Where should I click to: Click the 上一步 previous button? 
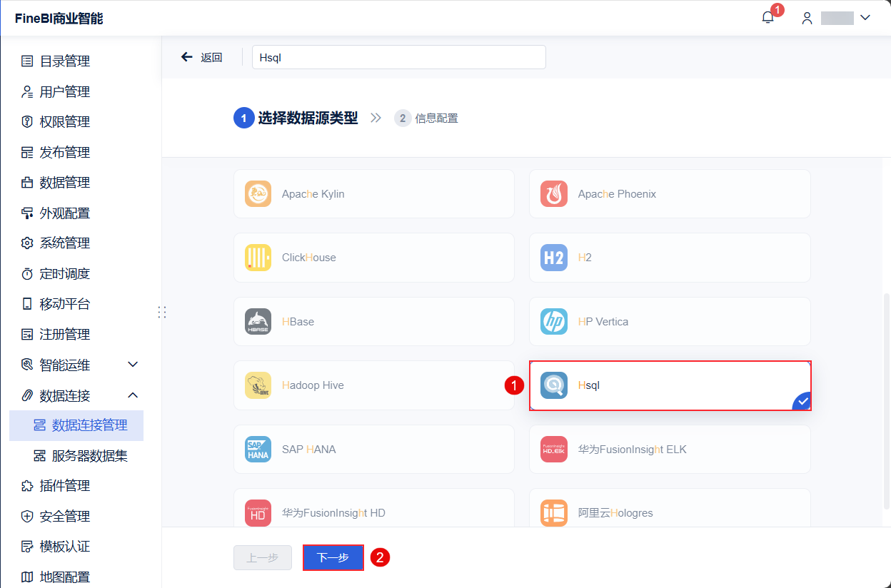263,558
